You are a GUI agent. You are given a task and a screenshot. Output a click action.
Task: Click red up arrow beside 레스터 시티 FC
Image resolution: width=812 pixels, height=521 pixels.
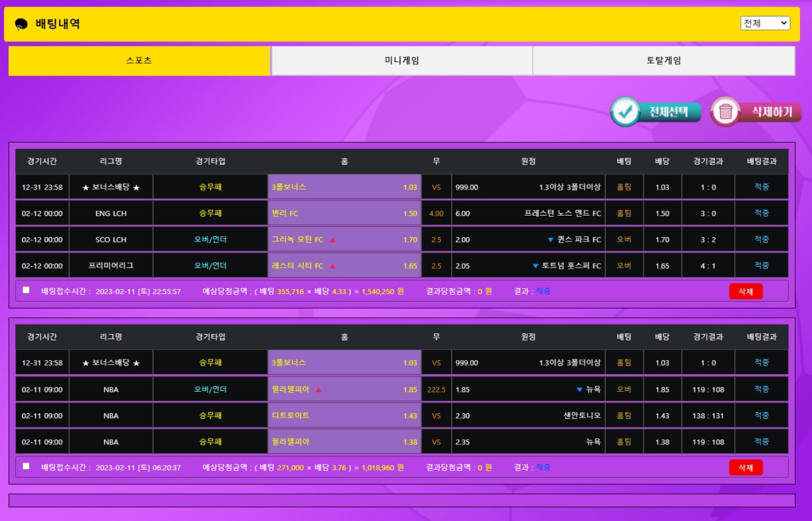click(332, 266)
